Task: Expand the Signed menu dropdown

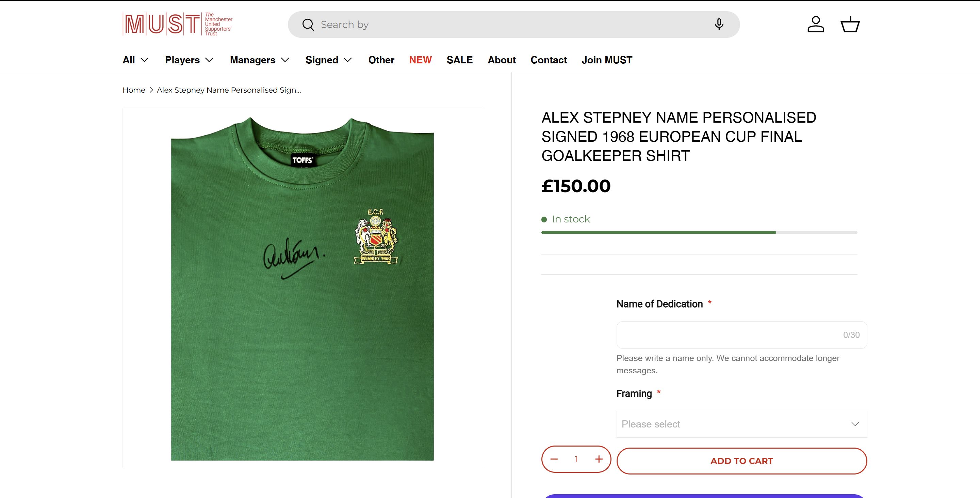Action: pos(329,60)
